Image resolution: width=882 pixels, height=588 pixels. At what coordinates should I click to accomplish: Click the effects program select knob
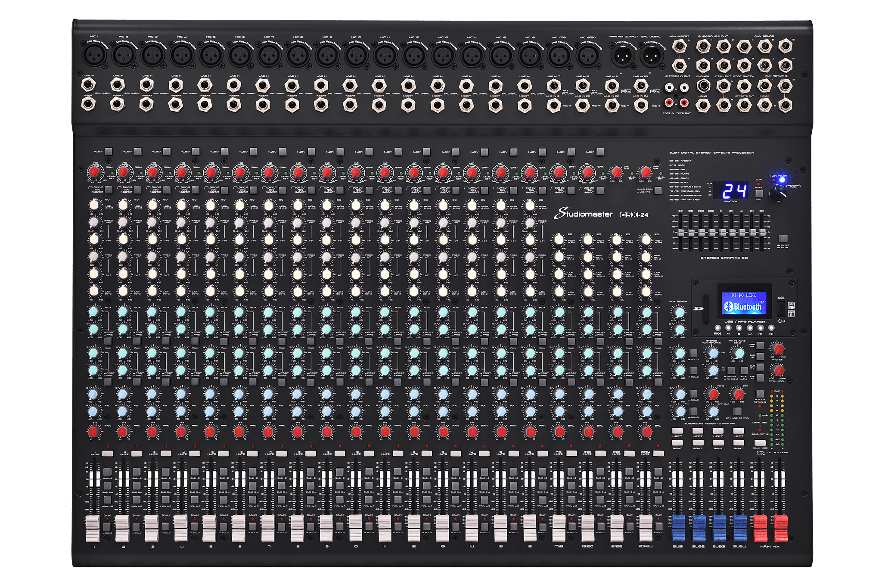[778, 194]
